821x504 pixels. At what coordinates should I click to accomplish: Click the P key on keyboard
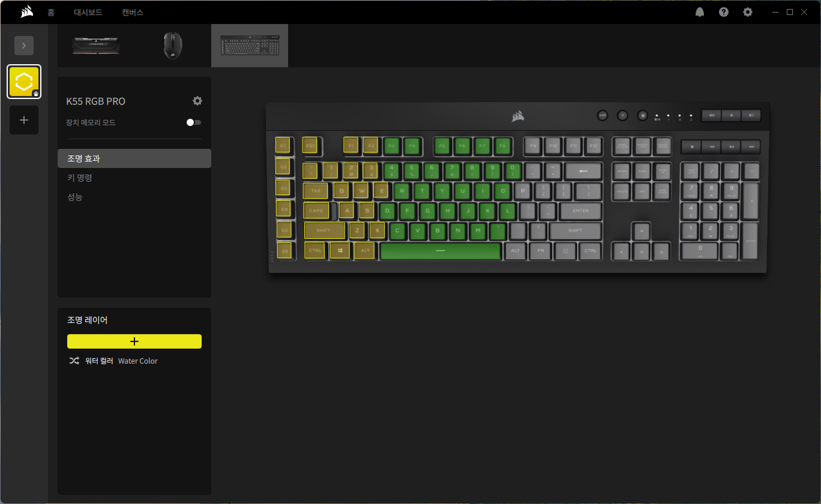(x=523, y=191)
